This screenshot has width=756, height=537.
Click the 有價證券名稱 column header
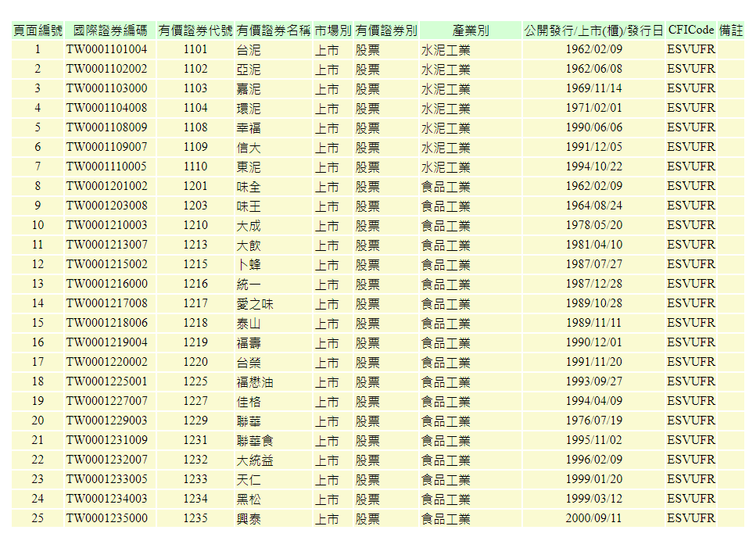coord(274,30)
